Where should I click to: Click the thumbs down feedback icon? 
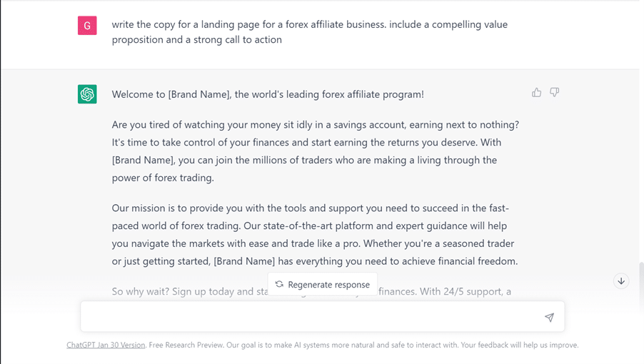(x=554, y=93)
